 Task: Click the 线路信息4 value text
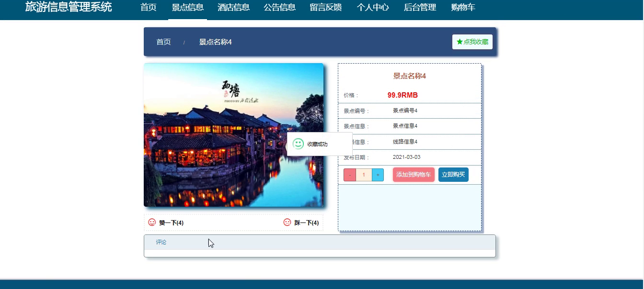[x=405, y=142]
